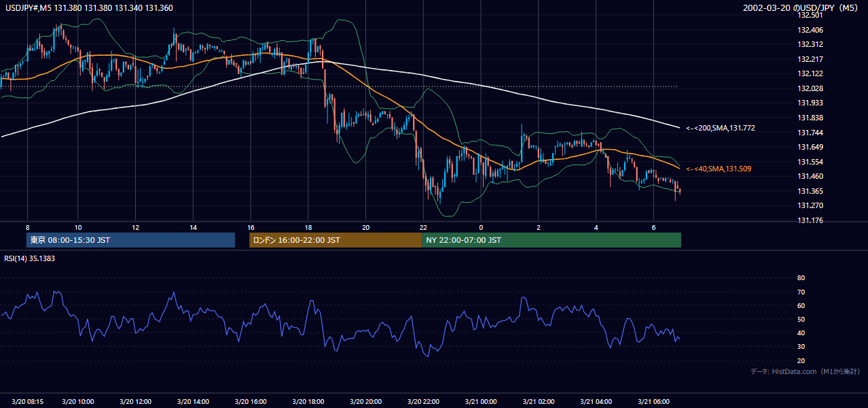Click price axis label 132.028
Screen dimensions: 868x408
[810, 88]
